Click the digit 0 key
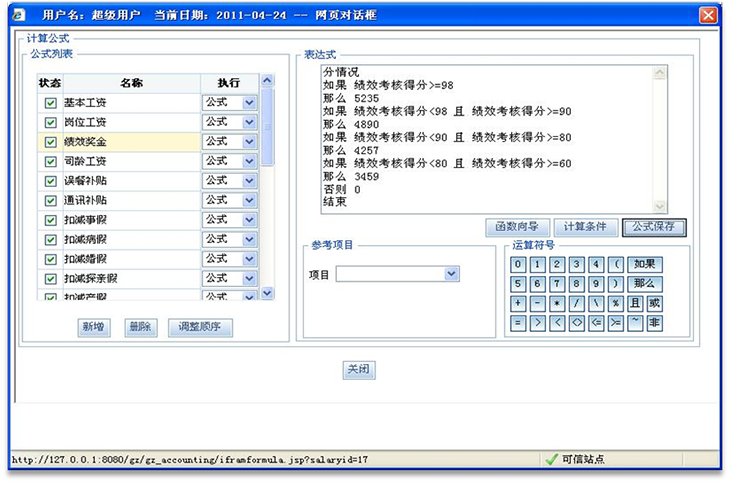The height and width of the screenshot is (483, 730). coord(518,265)
